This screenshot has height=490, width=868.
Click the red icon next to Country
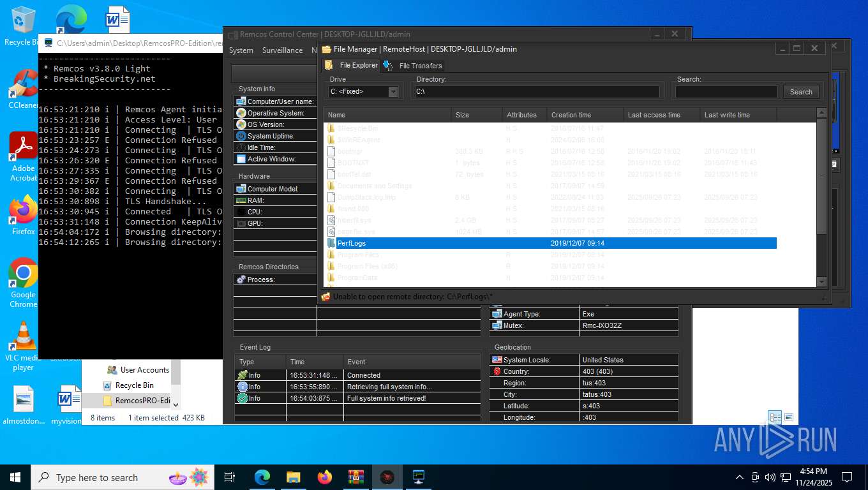tap(497, 371)
